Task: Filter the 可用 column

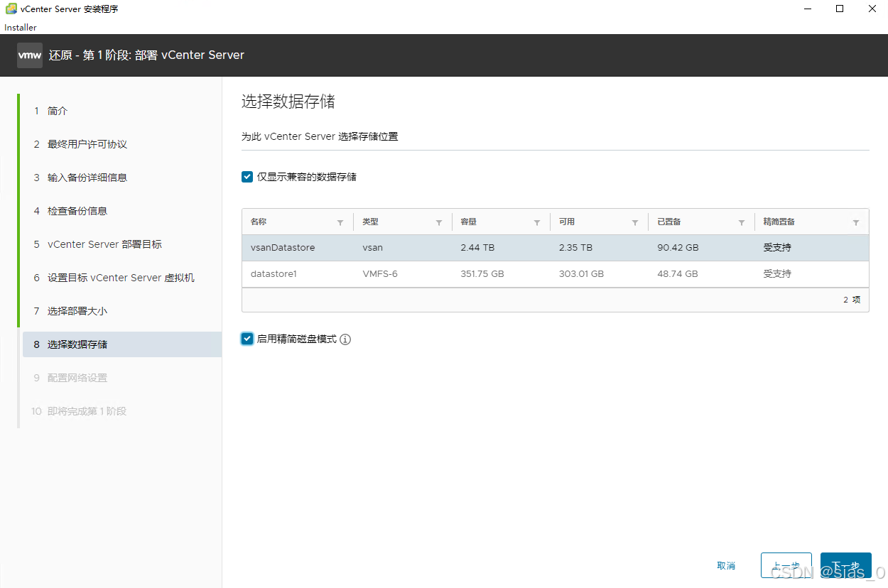Action: tap(635, 222)
